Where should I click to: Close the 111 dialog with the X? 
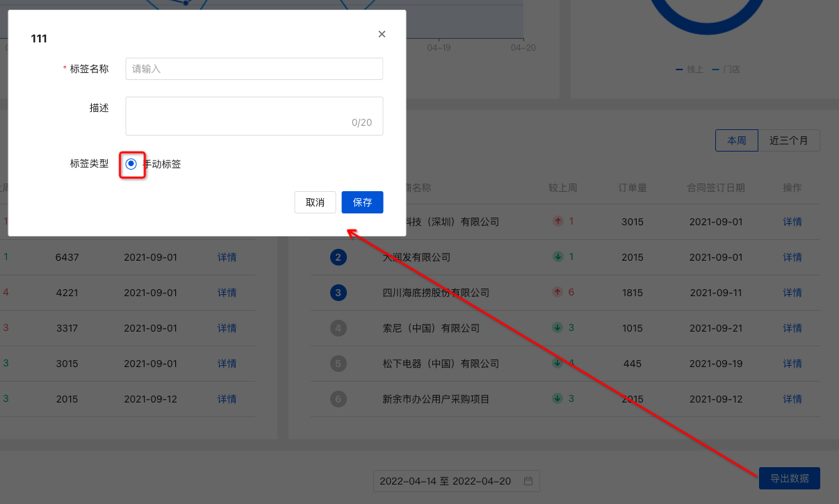(382, 33)
